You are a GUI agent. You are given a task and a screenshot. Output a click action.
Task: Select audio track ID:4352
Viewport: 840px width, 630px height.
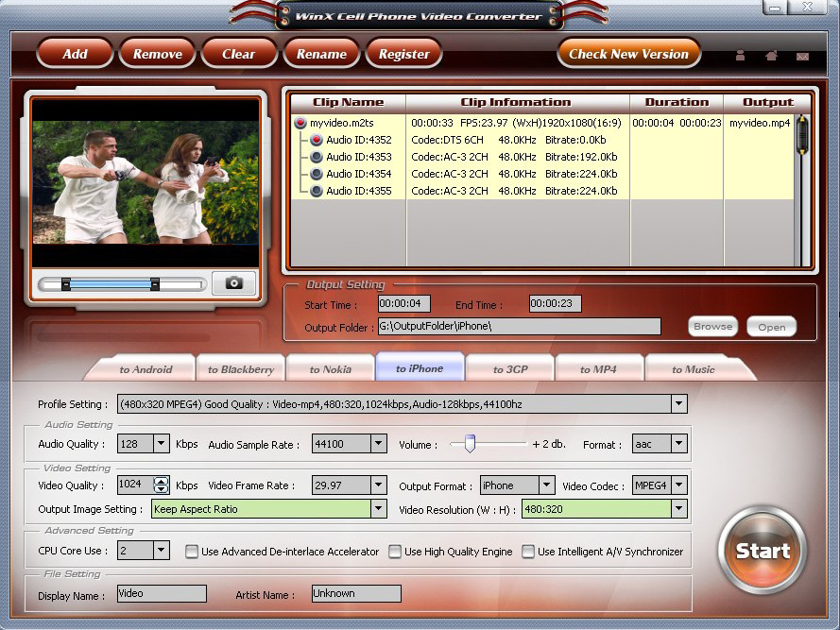tap(317, 140)
